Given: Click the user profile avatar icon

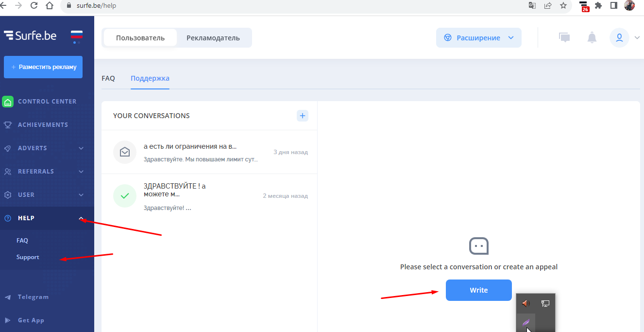Looking at the screenshot, I should click(619, 37).
